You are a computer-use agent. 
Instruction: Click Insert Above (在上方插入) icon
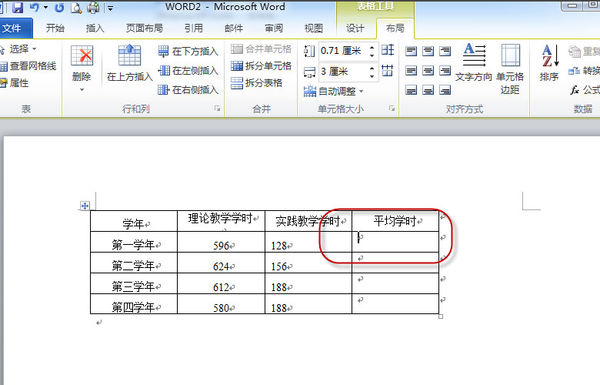[129, 56]
